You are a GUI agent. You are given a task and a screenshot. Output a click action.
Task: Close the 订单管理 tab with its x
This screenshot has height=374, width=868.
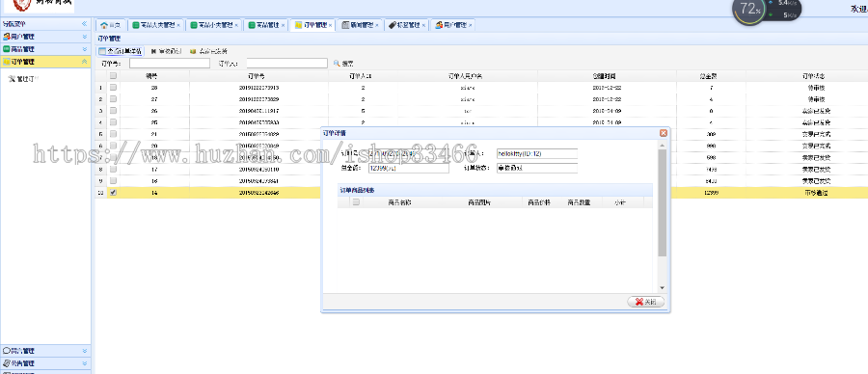[330, 25]
